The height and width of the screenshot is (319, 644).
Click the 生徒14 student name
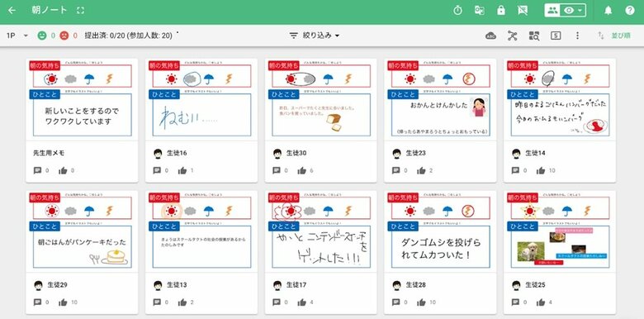(x=535, y=154)
